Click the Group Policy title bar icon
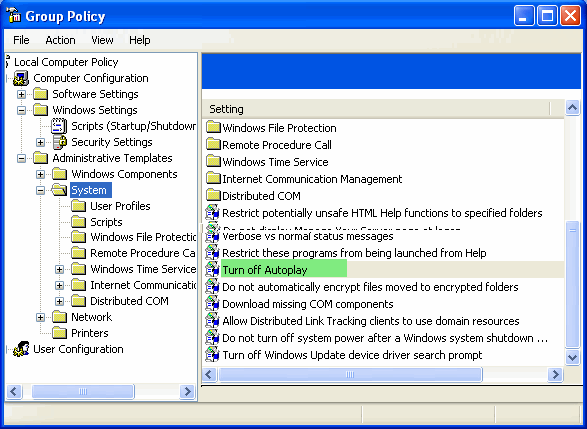587x429 pixels. 13,16
